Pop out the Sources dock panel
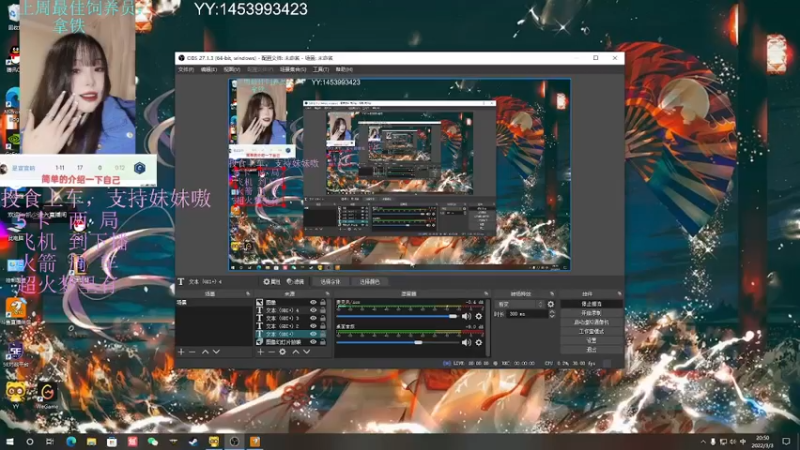 [327, 294]
